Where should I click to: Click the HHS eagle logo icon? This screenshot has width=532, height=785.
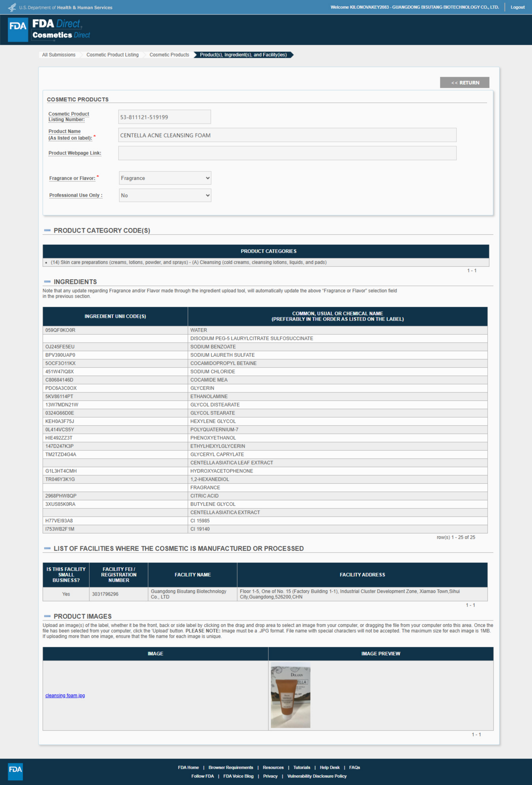(12, 7)
